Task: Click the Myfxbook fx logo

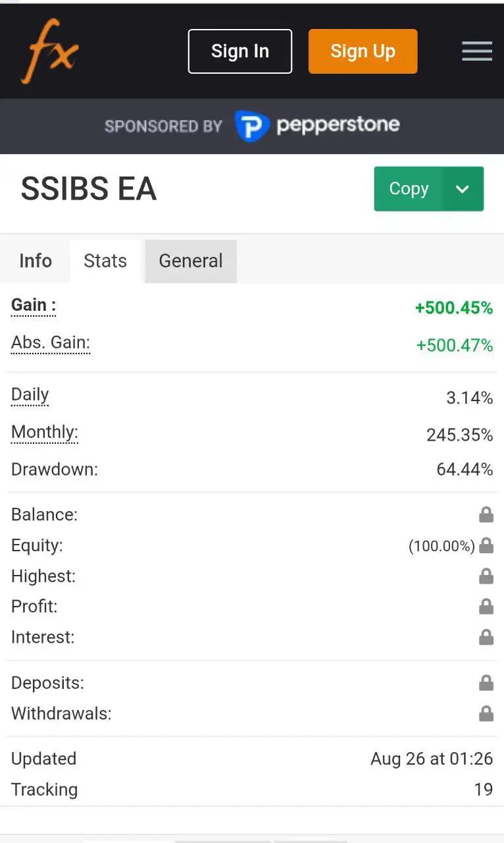Action: (50, 51)
